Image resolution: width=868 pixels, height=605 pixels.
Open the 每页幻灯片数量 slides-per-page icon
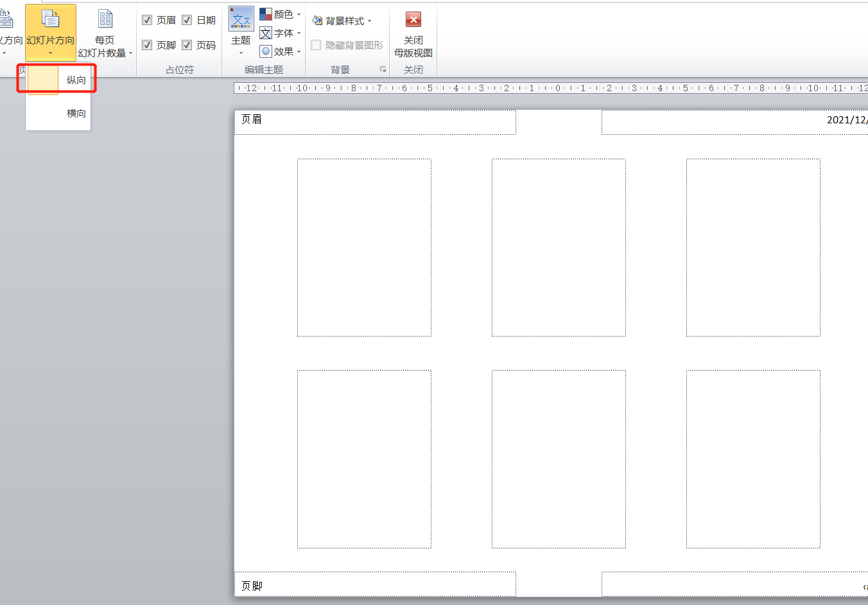pos(105,19)
